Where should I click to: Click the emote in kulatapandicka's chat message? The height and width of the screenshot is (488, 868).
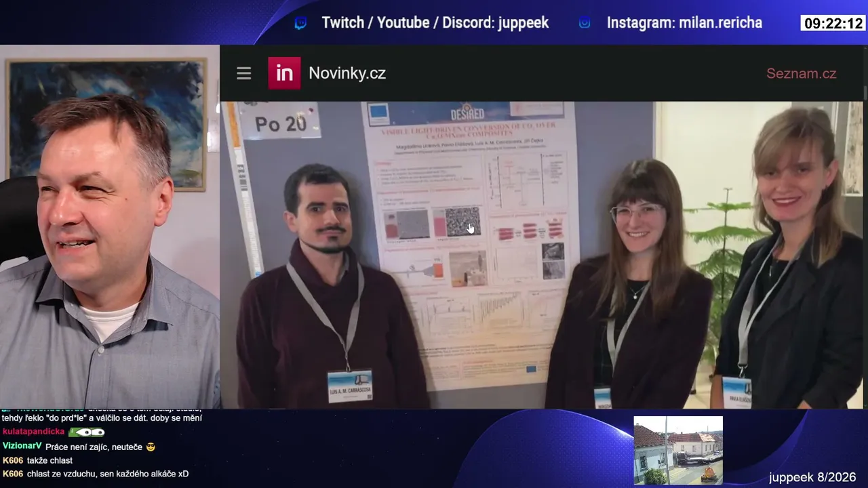coord(87,432)
